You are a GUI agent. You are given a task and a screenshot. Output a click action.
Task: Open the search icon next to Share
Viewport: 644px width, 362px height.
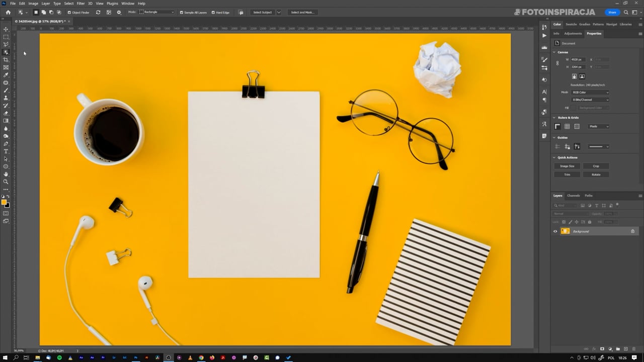pyautogui.click(x=626, y=12)
